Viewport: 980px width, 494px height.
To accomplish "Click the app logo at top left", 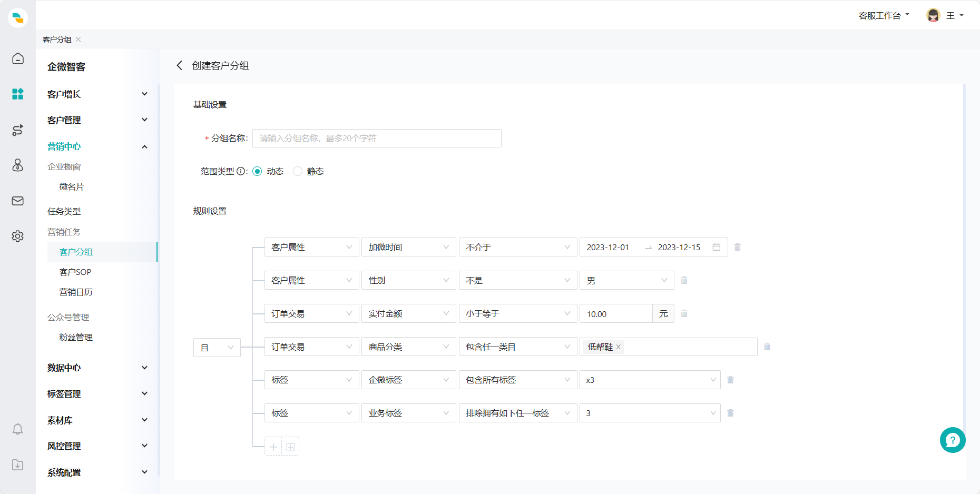I will tap(18, 17).
